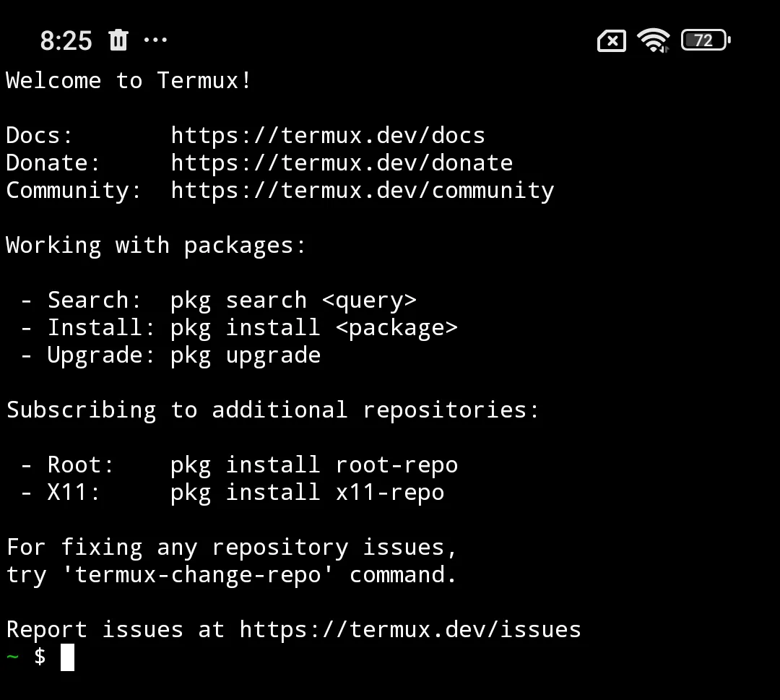Image resolution: width=780 pixels, height=700 pixels.
Task: Open the termux.dev/docs link
Action: point(328,135)
